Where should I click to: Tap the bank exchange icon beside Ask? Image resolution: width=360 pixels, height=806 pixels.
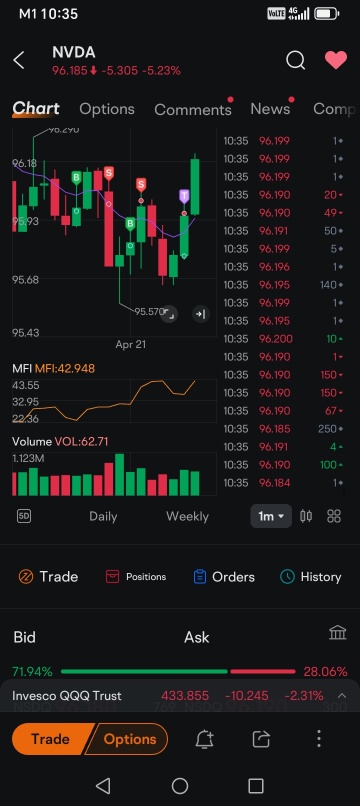(x=338, y=632)
